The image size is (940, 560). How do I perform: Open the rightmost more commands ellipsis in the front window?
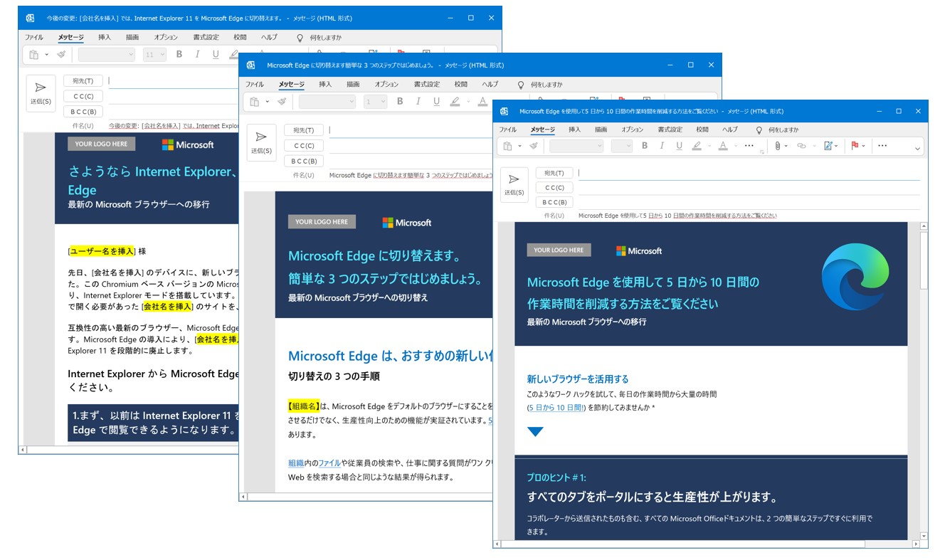click(x=882, y=146)
